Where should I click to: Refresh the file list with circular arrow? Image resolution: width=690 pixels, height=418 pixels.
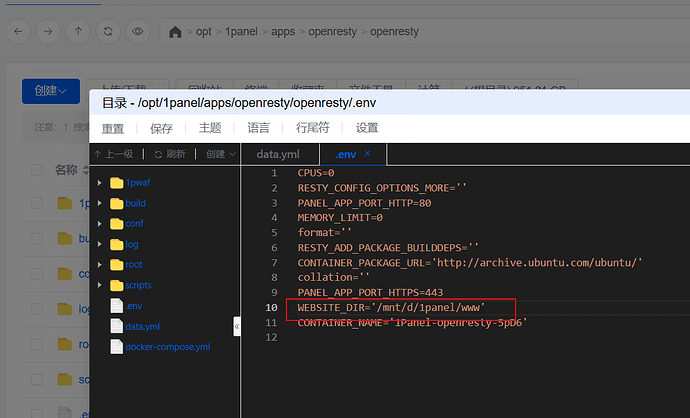point(108,32)
